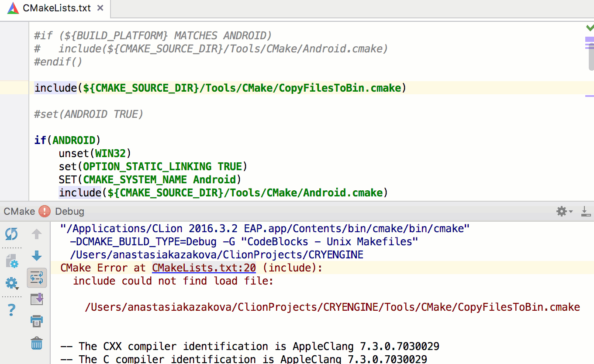Click the C compiler identification output line
The image size is (594, 364).
(x=244, y=359)
